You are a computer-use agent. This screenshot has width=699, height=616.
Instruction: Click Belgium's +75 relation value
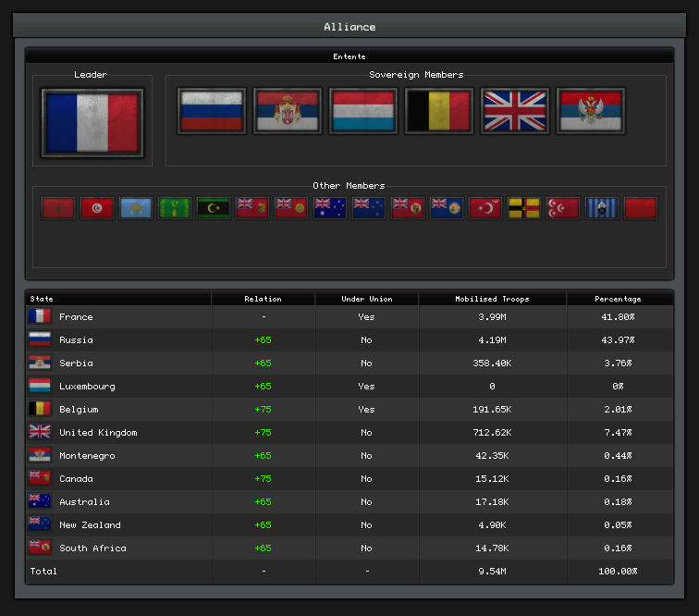[263, 410]
